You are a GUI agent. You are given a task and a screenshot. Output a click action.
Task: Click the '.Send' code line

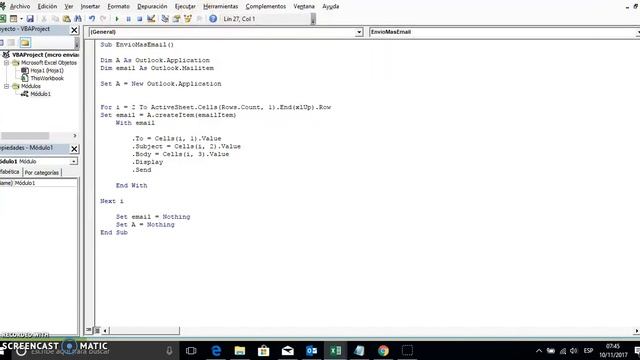click(141, 170)
